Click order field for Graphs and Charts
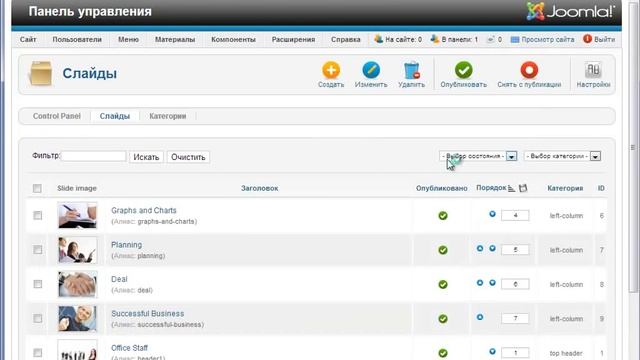Screen dimensions: 640x360 [515, 215]
